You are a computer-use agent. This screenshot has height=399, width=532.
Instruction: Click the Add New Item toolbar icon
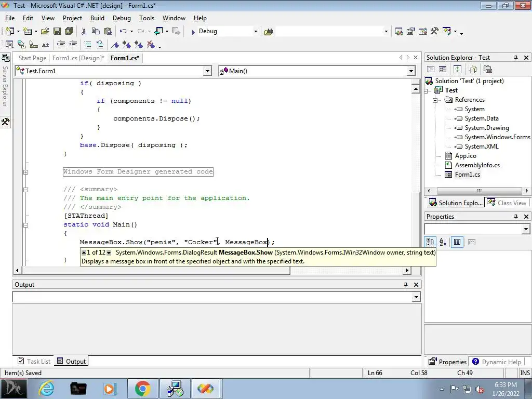point(28,31)
